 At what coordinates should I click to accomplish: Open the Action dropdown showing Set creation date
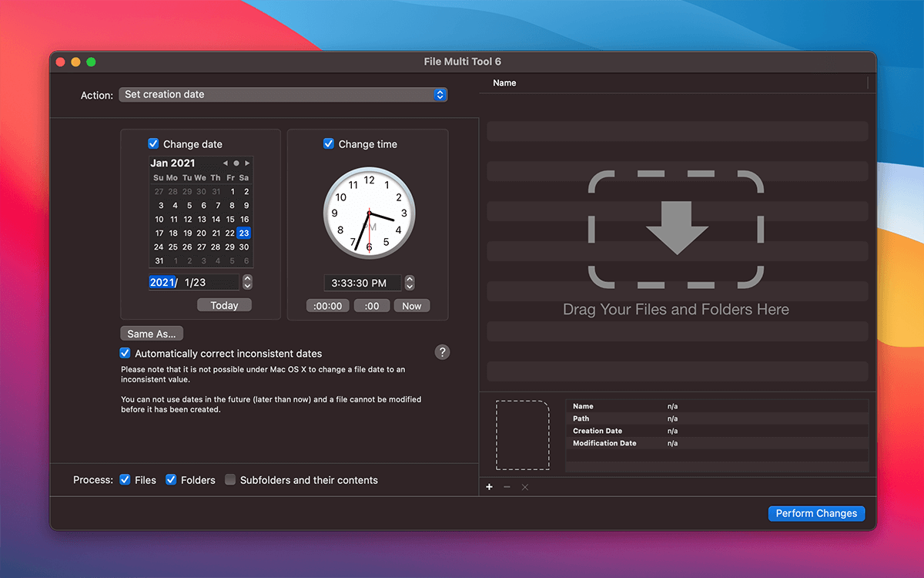coord(283,95)
